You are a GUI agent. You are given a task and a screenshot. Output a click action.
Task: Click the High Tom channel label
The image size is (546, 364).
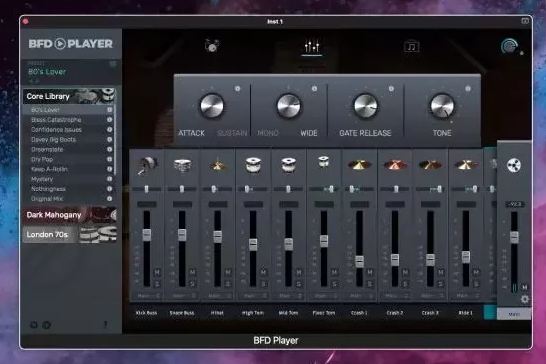point(253,313)
